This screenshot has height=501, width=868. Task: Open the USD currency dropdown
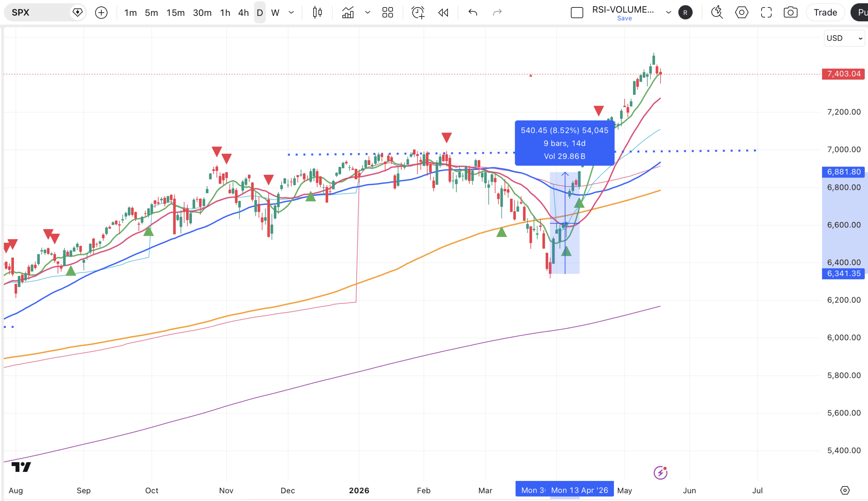[x=845, y=38]
